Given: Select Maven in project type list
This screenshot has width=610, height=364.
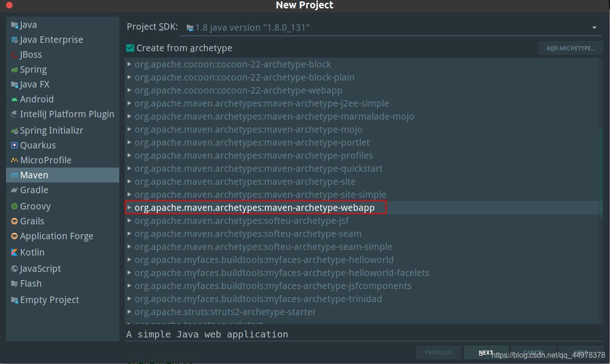Looking at the screenshot, I should pos(62,175).
